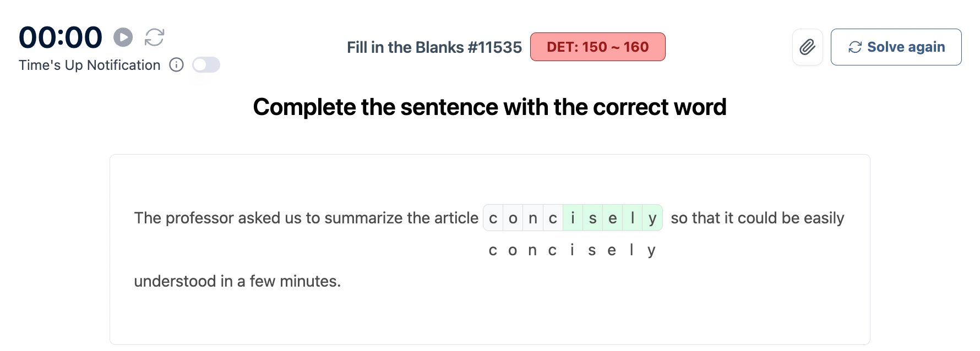The height and width of the screenshot is (351, 980).
Task: Open the paperclip attachment button
Action: (x=807, y=47)
